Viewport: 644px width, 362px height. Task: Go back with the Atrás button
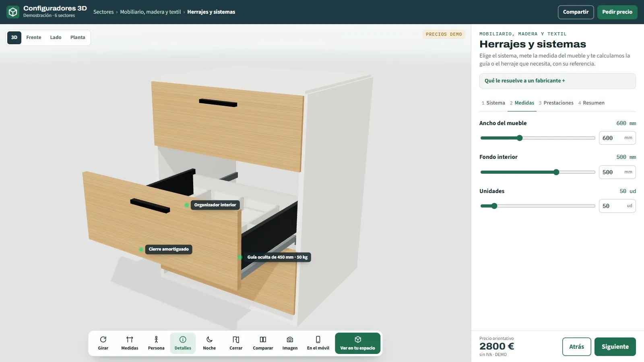(576, 347)
